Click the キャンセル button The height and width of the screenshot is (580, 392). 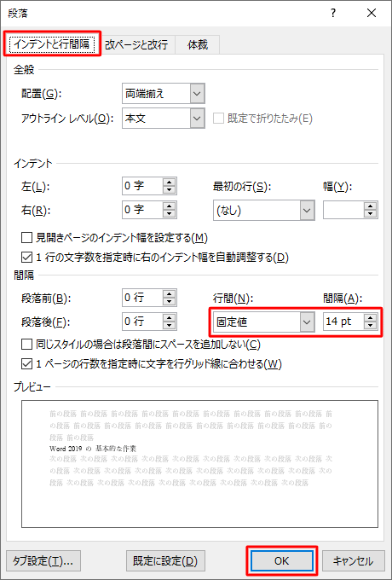(x=353, y=560)
